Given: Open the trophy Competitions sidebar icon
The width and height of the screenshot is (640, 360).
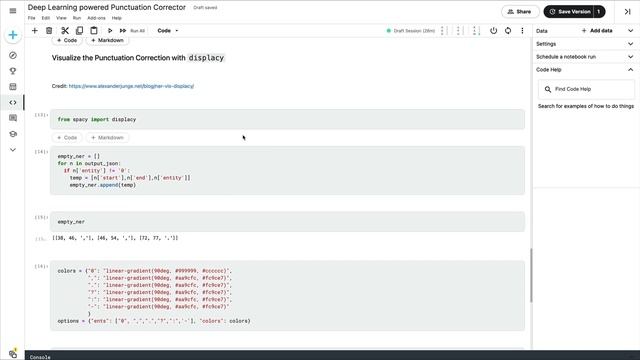Looking at the screenshot, I should pyautogui.click(x=13, y=71).
